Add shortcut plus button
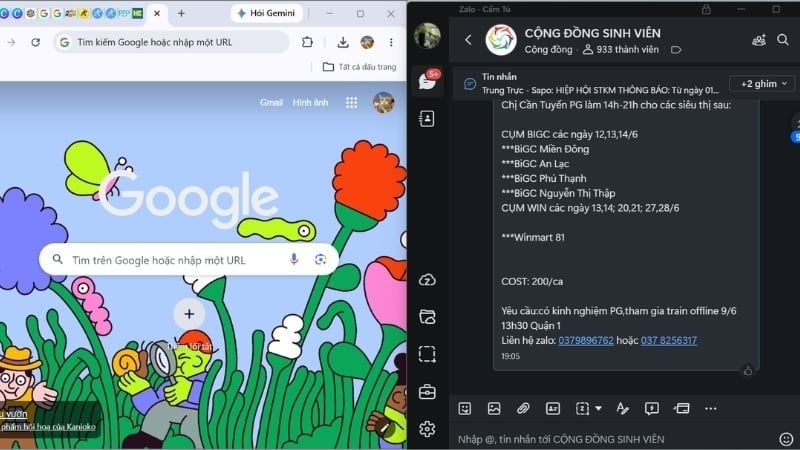This screenshot has height=450, width=800. click(x=189, y=314)
